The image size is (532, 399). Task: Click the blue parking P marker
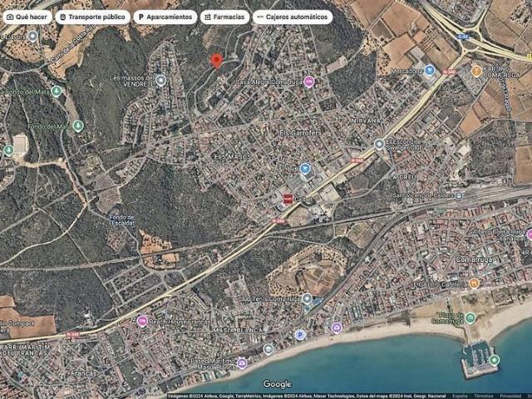(299, 335)
